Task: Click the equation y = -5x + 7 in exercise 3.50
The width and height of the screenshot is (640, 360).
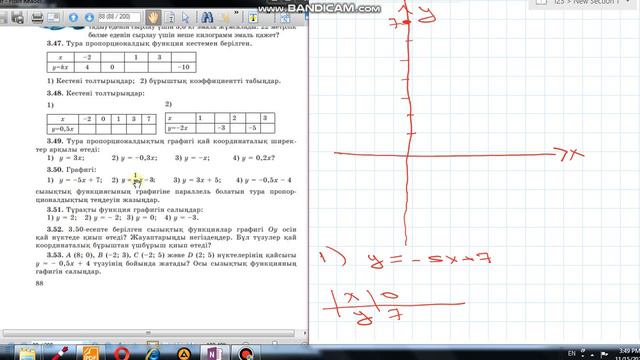Action: (80, 180)
